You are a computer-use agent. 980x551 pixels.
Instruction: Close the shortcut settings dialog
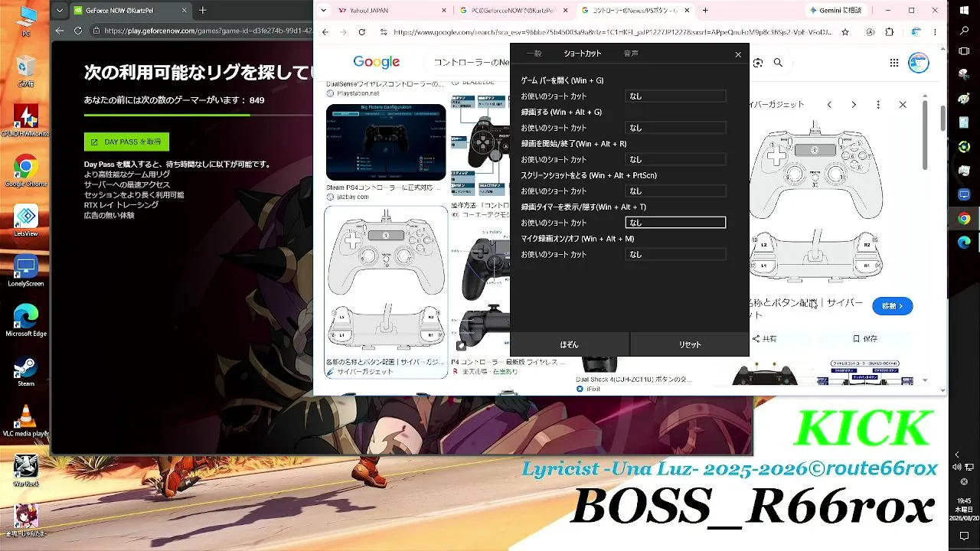pyautogui.click(x=738, y=54)
